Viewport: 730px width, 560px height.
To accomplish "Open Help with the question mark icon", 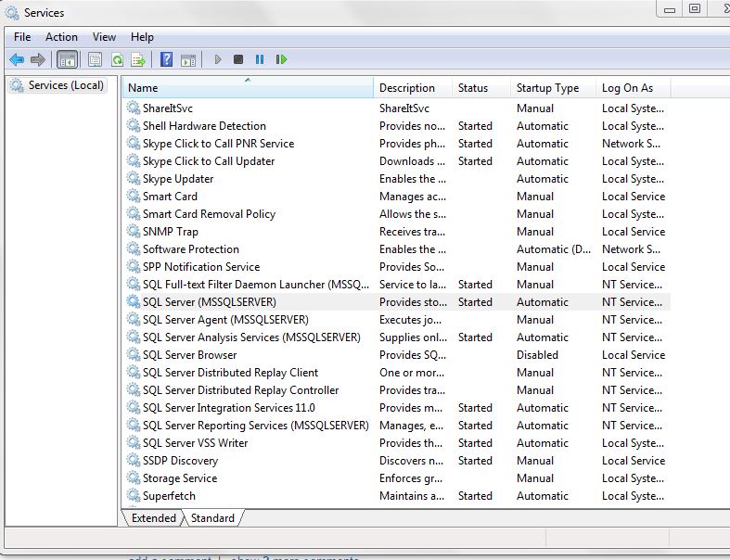I will pyautogui.click(x=166, y=59).
